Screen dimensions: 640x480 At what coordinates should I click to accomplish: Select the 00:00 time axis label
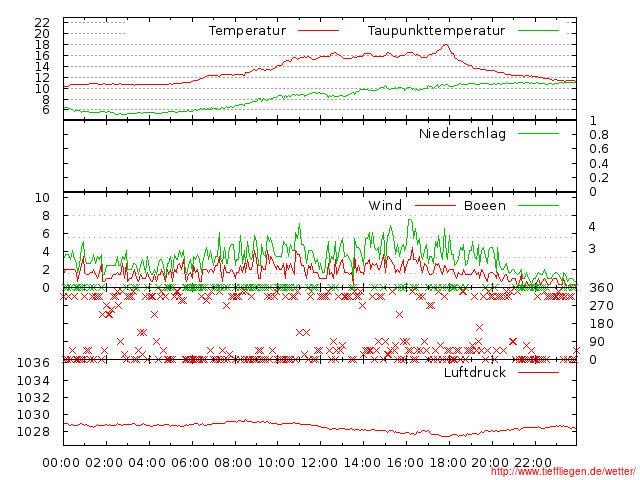point(61,463)
